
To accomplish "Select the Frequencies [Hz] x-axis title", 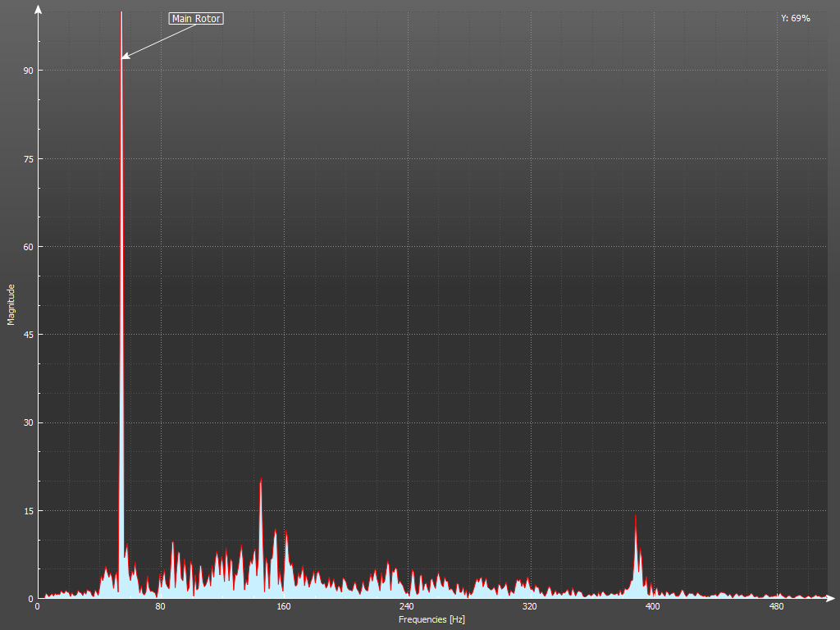I will point(431,619).
